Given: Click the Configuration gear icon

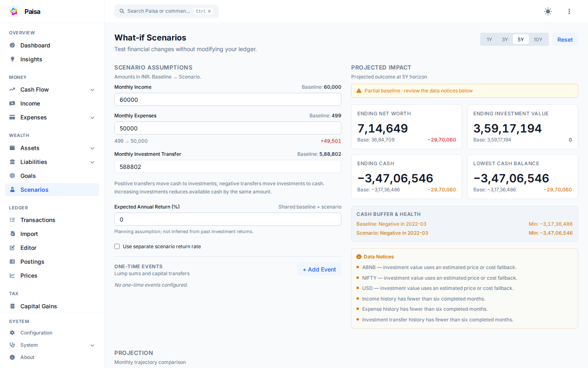Looking at the screenshot, I should point(12,333).
